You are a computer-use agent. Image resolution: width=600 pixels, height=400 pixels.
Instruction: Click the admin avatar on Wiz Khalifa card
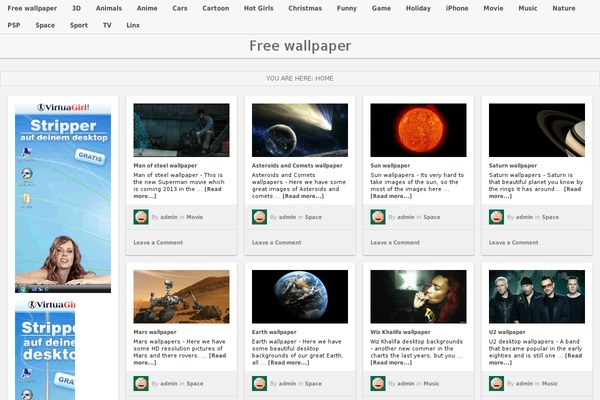pos(378,384)
